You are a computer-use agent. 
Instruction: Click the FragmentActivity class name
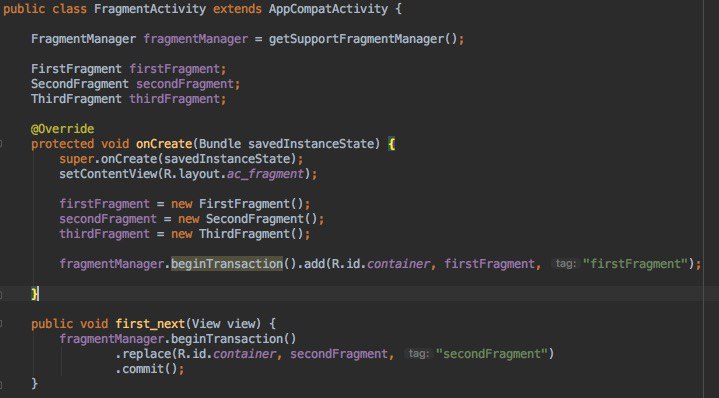click(150, 9)
